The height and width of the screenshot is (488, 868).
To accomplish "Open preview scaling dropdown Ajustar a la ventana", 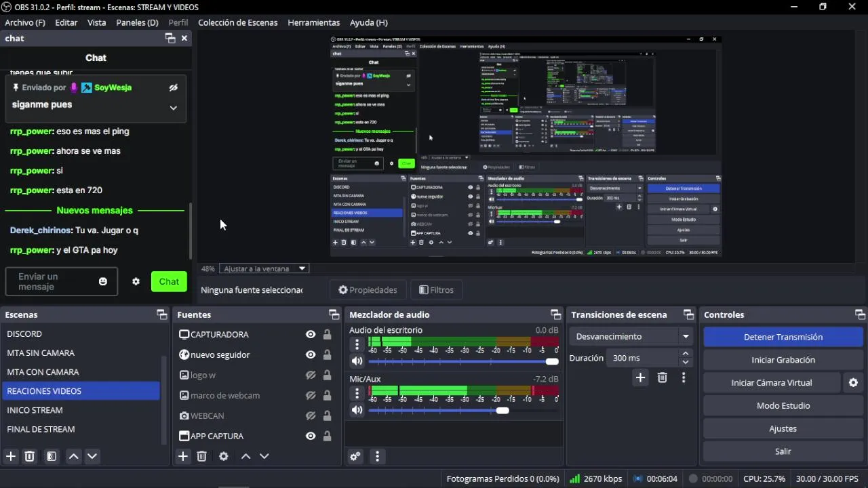I will pyautogui.click(x=264, y=268).
